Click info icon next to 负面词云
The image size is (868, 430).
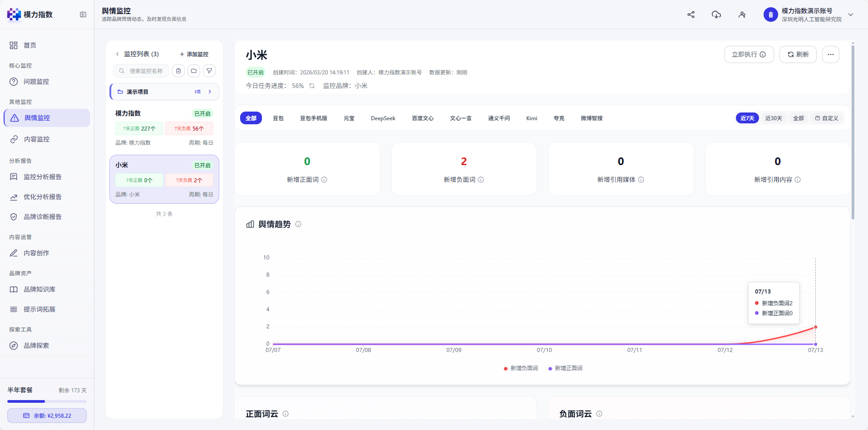[599, 414]
